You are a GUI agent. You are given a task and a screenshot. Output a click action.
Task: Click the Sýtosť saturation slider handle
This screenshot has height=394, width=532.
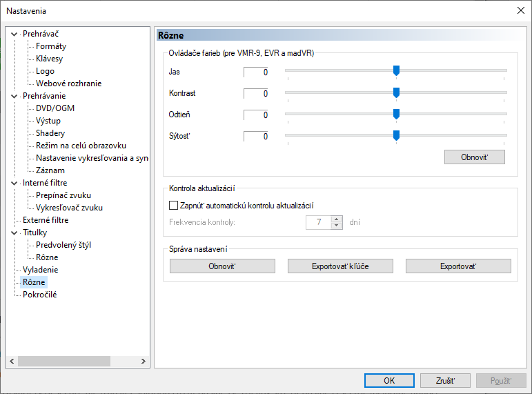tap(396, 136)
